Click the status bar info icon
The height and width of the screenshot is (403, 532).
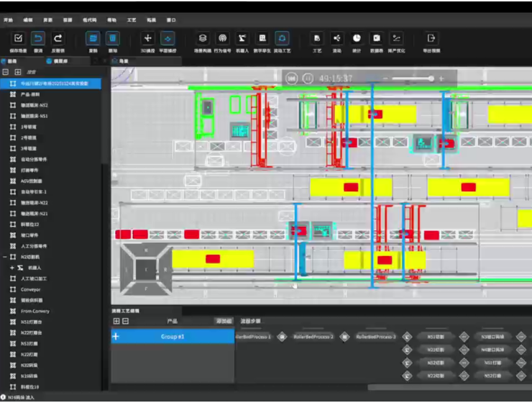[3, 397]
